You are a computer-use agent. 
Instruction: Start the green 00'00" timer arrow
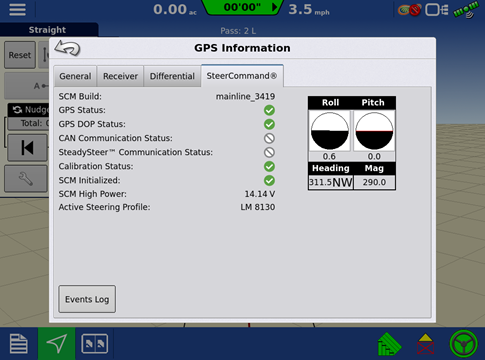point(243,7)
